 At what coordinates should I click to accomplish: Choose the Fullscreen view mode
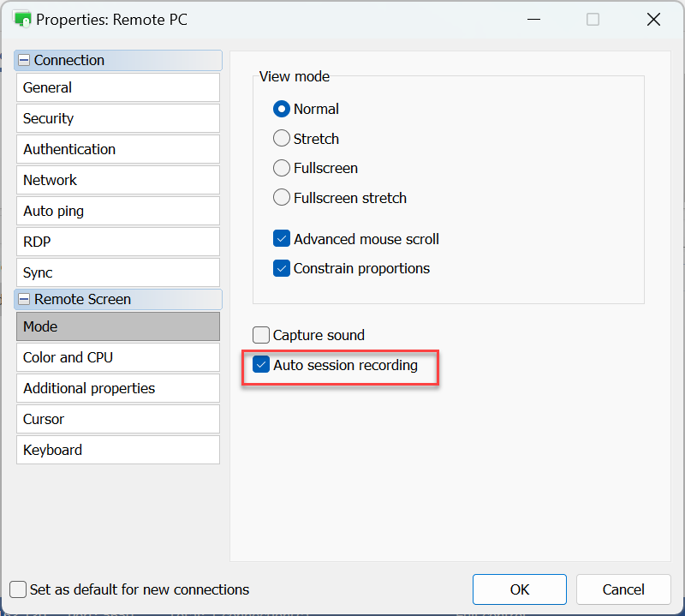coord(282,168)
